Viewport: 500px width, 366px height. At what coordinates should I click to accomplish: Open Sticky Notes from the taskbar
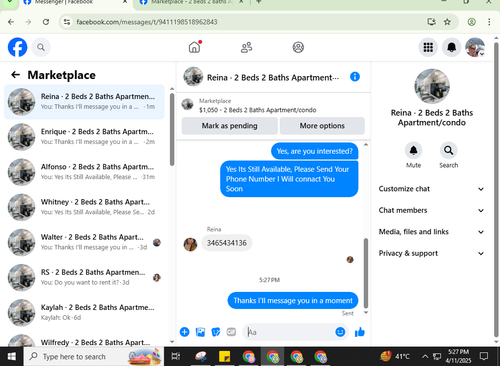224,357
